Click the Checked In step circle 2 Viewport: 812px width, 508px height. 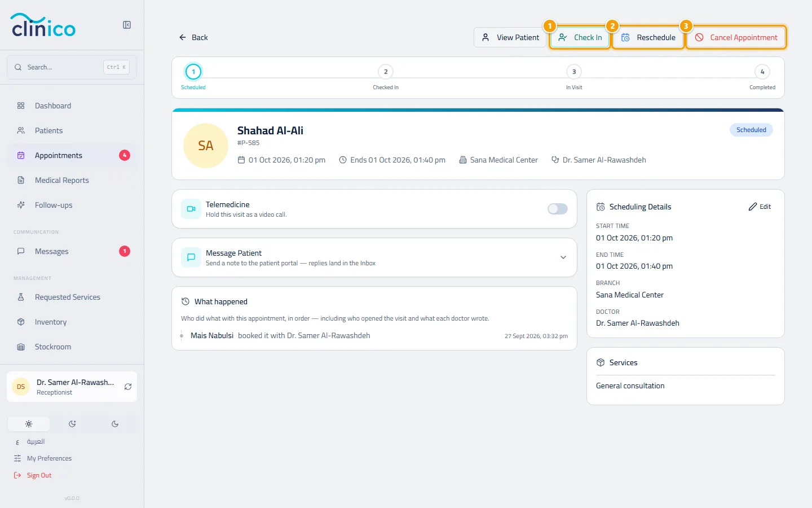pyautogui.click(x=386, y=72)
